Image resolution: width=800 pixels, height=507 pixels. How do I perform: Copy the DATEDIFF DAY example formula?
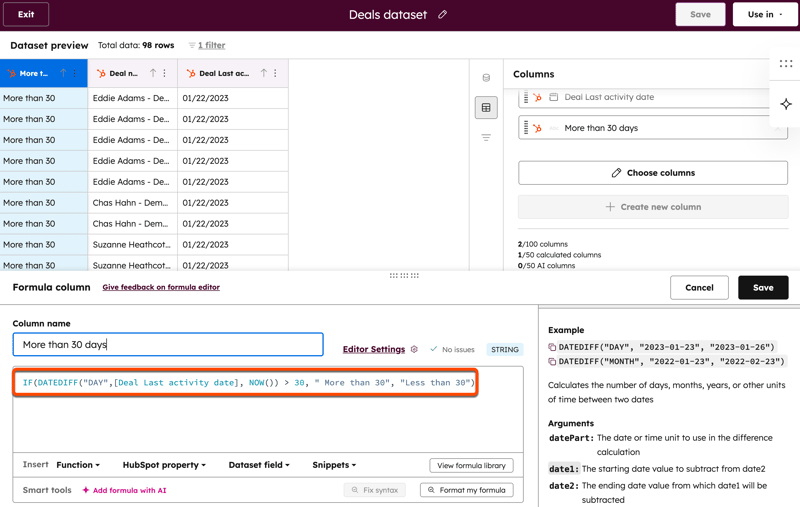(x=553, y=347)
